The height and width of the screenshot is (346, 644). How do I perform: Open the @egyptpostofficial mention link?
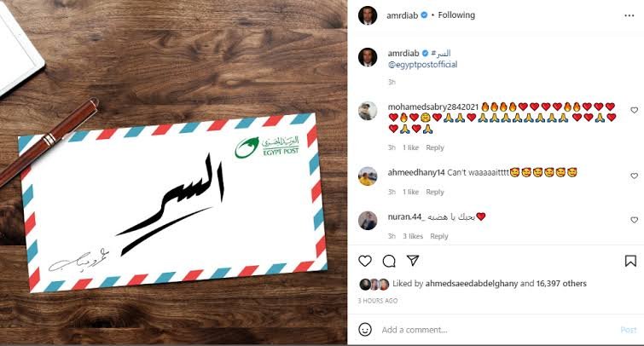coord(422,65)
